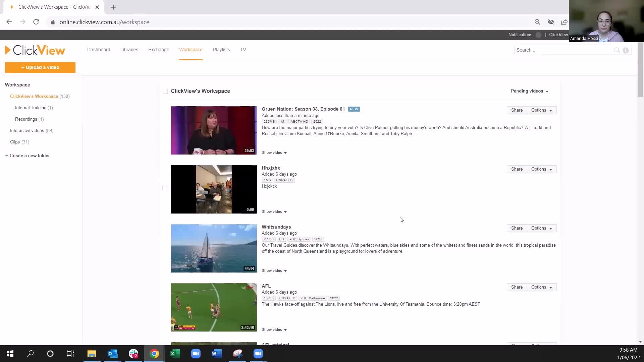644x362 pixels.
Task: Share the Gruen Nation video
Action: [x=517, y=110]
